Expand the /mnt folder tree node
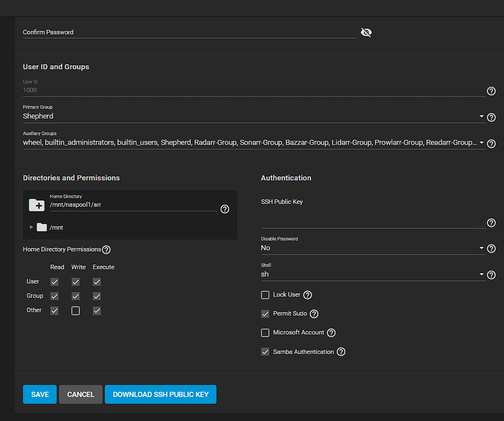Screen dimensions: 504x421 click(31, 227)
